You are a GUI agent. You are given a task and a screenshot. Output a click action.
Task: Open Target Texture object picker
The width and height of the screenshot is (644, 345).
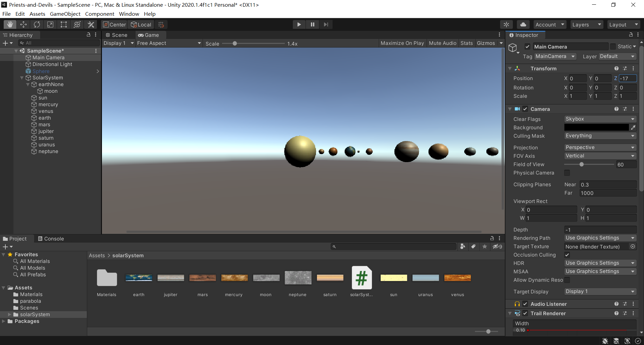pos(633,247)
